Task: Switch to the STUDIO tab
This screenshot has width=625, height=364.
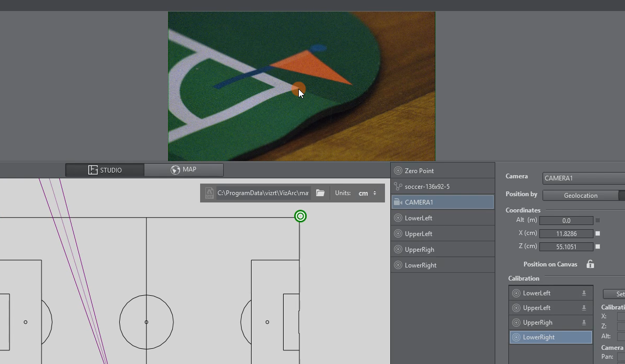Action: coord(105,170)
